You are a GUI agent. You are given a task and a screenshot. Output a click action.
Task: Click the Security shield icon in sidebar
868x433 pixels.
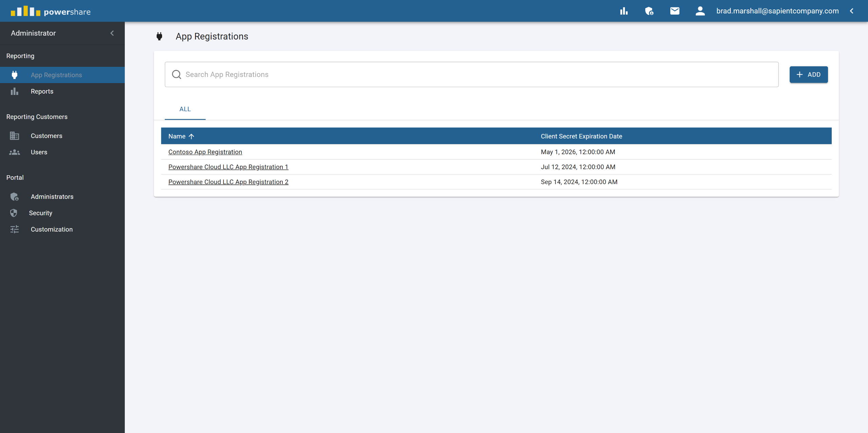(14, 213)
